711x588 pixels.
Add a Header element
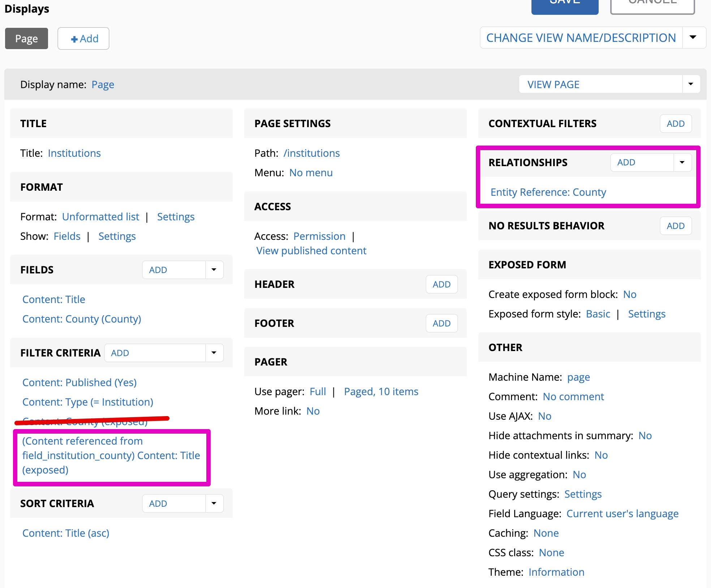(x=441, y=284)
